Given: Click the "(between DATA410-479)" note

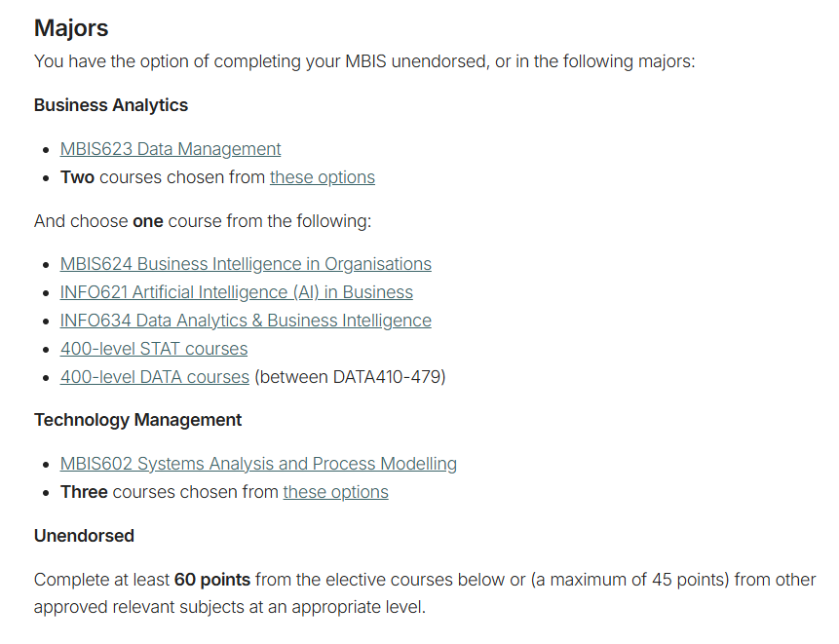Looking at the screenshot, I should coord(350,377).
